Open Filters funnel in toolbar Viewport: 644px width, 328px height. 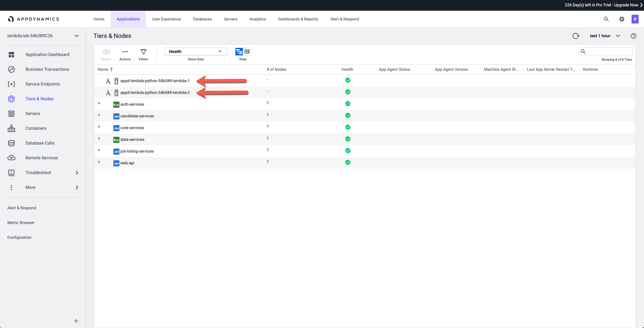tap(143, 52)
